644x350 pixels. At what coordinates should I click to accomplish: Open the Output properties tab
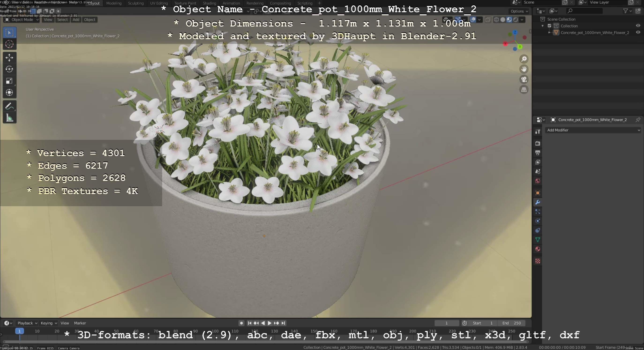(x=538, y=153)
